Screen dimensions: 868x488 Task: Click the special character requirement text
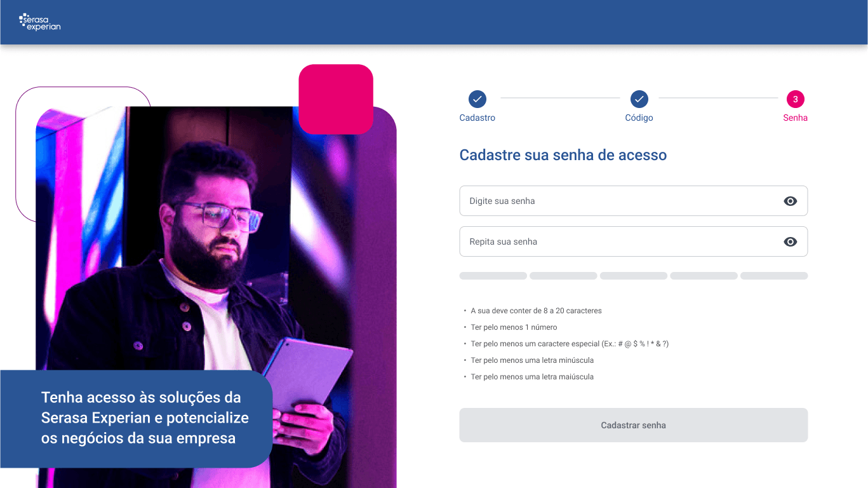click(x=570, y=344)
